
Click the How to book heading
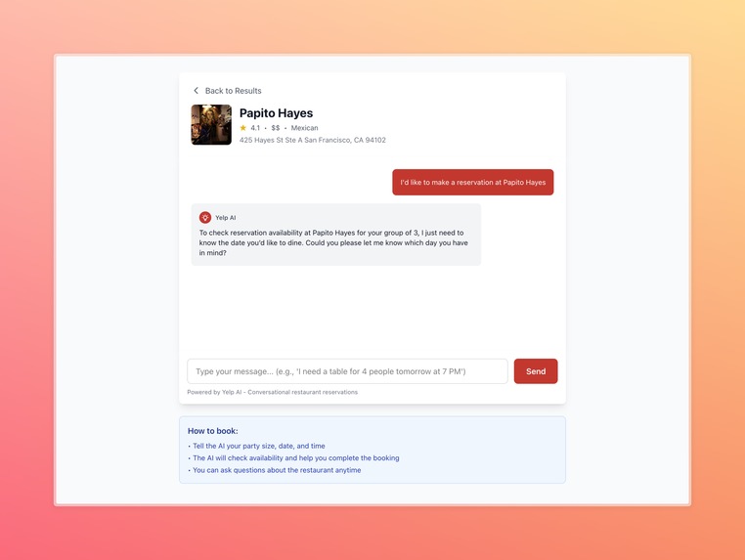(213, 431)
